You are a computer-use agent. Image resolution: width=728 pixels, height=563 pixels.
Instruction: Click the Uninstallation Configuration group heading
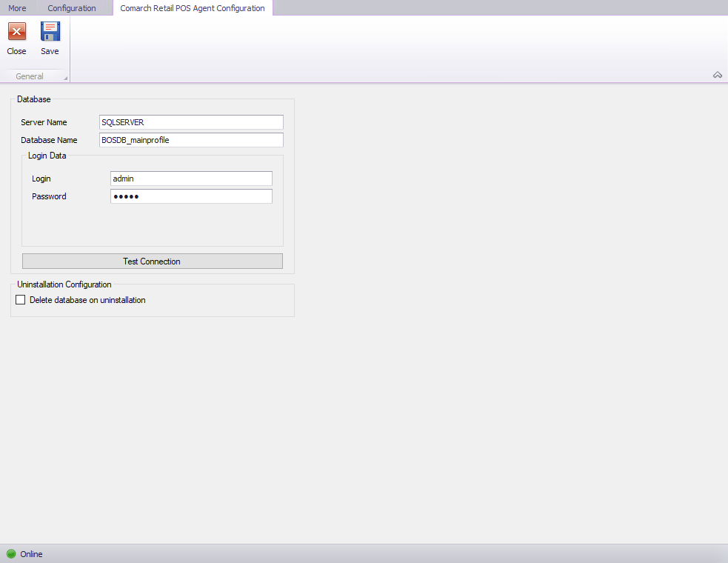click(64, 284)
